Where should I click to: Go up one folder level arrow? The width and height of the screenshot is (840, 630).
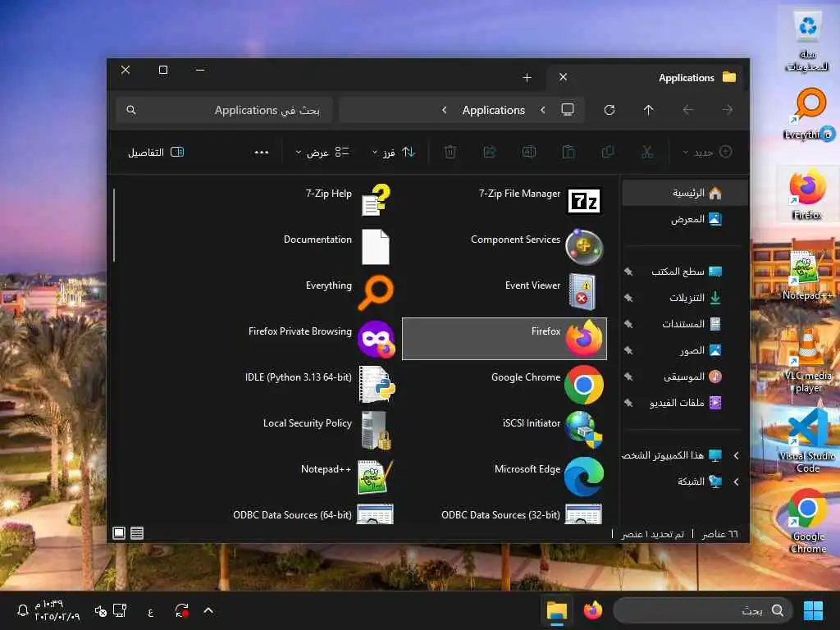pos(648,110)
